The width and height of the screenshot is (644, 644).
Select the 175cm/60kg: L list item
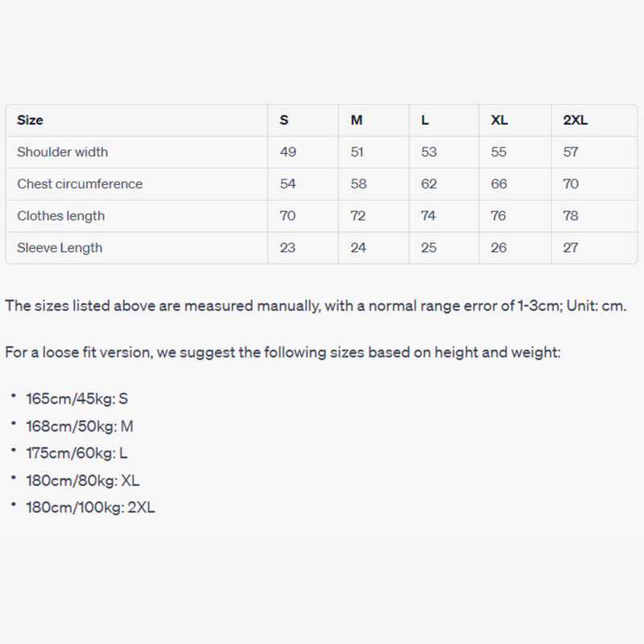coord(77,453)
